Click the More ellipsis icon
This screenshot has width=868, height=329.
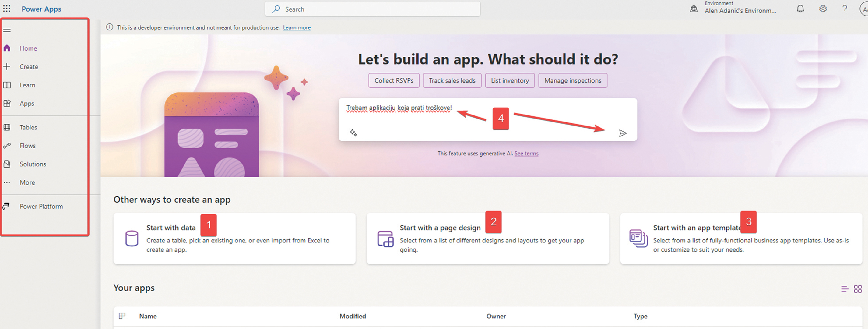click(x=7, y=182)
